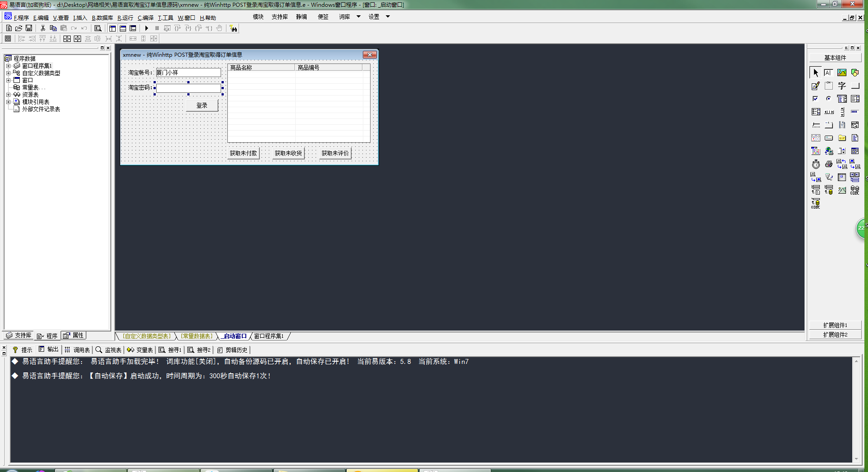Select the DIR directory box component icon
The image size is (868, 472).
point(842,138)
